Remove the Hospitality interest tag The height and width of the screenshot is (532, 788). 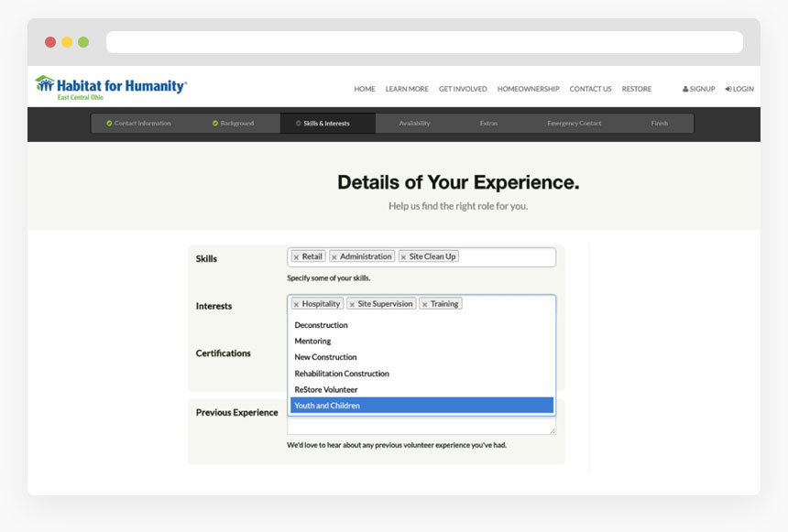point(295,303)
